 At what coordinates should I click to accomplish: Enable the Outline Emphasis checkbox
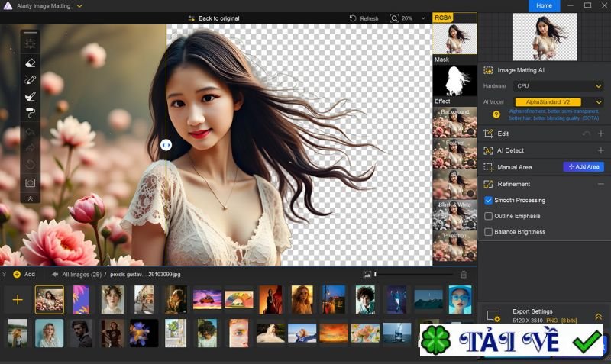[489, 216]
